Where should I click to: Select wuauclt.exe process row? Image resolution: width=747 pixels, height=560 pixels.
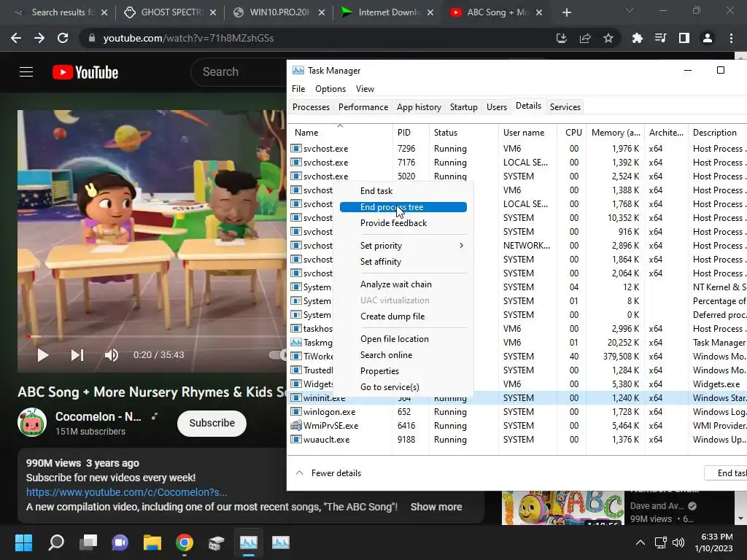(x=517, y=440)
